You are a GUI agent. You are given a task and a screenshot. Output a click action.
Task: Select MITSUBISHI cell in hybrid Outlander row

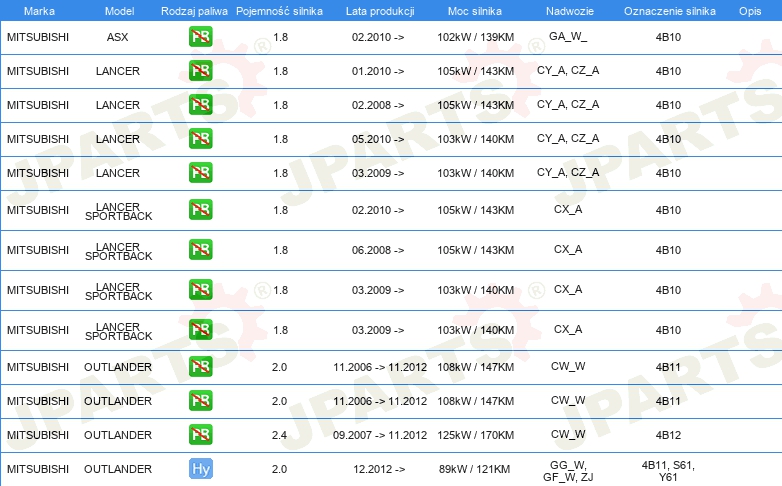(38, 469)
